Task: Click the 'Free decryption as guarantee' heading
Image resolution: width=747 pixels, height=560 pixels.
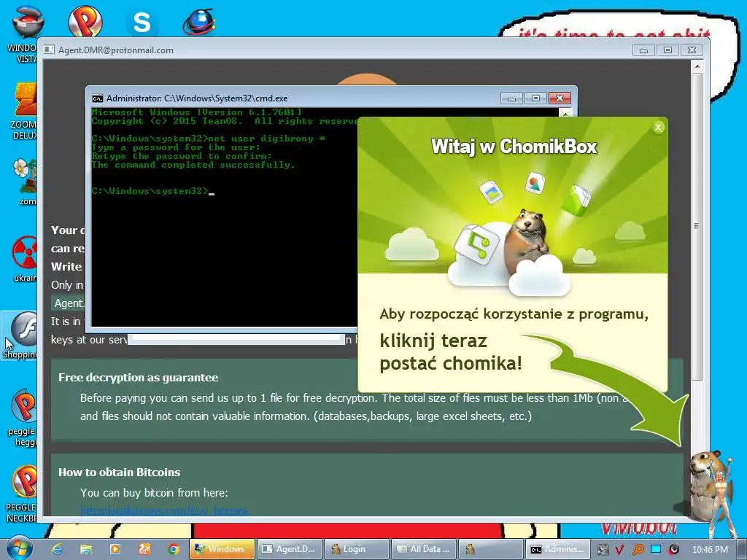Action: (138, 378)
